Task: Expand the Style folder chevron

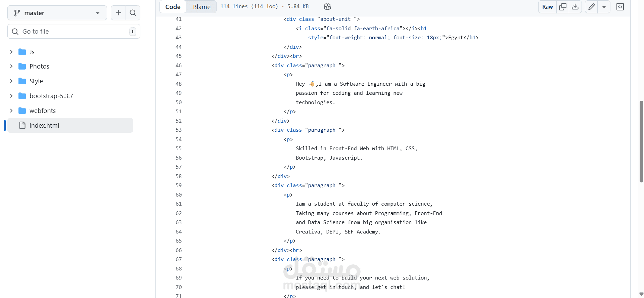Action: [11, 81]
